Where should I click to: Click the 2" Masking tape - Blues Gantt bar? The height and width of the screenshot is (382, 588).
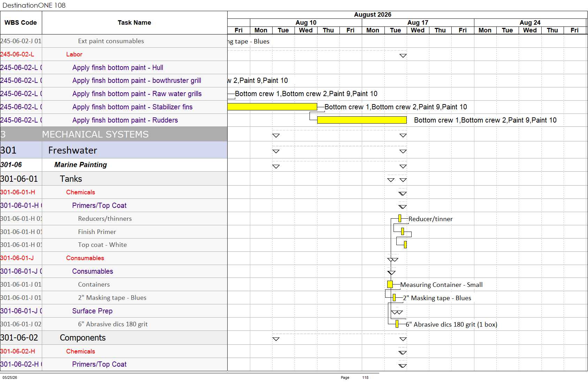click(x=394, y=298)
